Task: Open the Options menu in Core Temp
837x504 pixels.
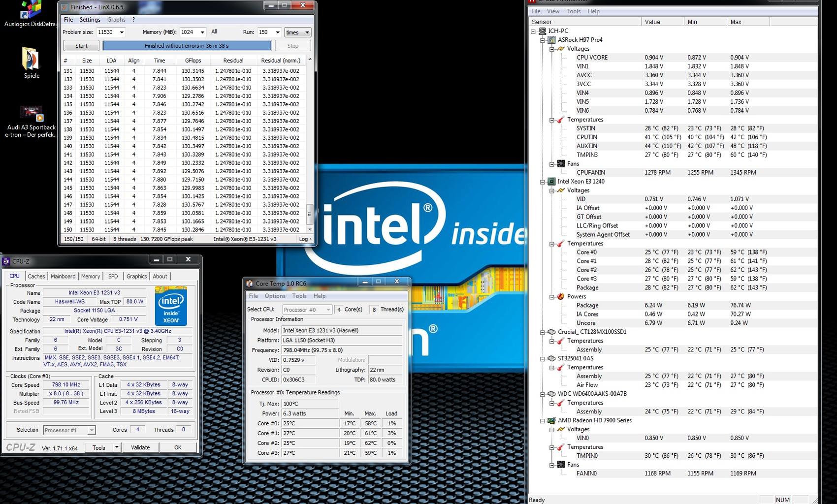Action: pos(275,296)
